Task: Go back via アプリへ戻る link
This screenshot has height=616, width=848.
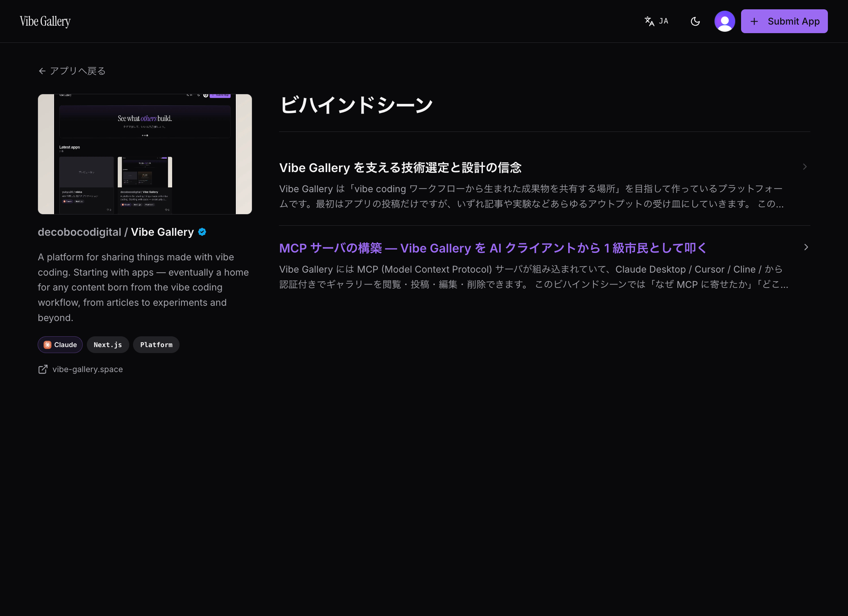Action: [72, 71]
